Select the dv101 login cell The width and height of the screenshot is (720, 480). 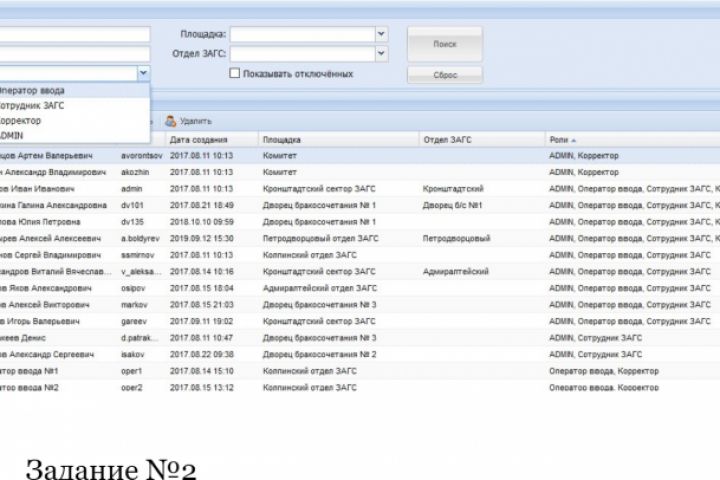pyautogui.click(x=132, y=205)
